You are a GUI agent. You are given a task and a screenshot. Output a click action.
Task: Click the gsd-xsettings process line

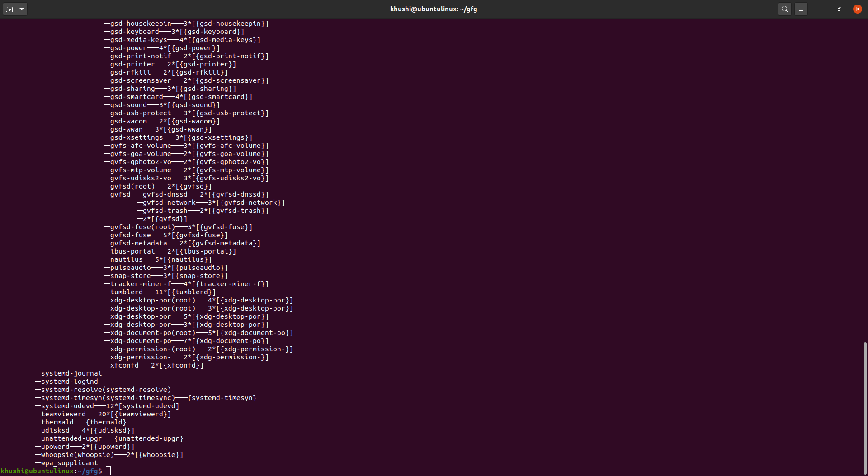(x=181, y=137)
